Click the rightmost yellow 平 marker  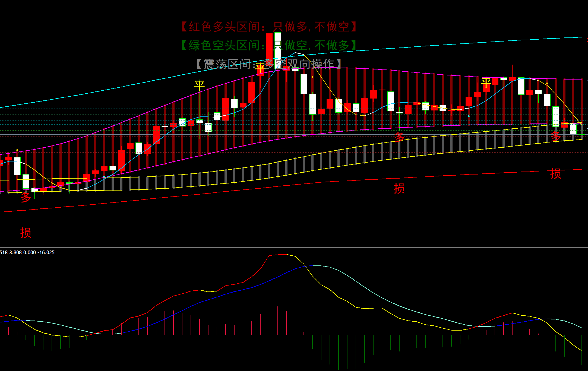coord(486,82)
